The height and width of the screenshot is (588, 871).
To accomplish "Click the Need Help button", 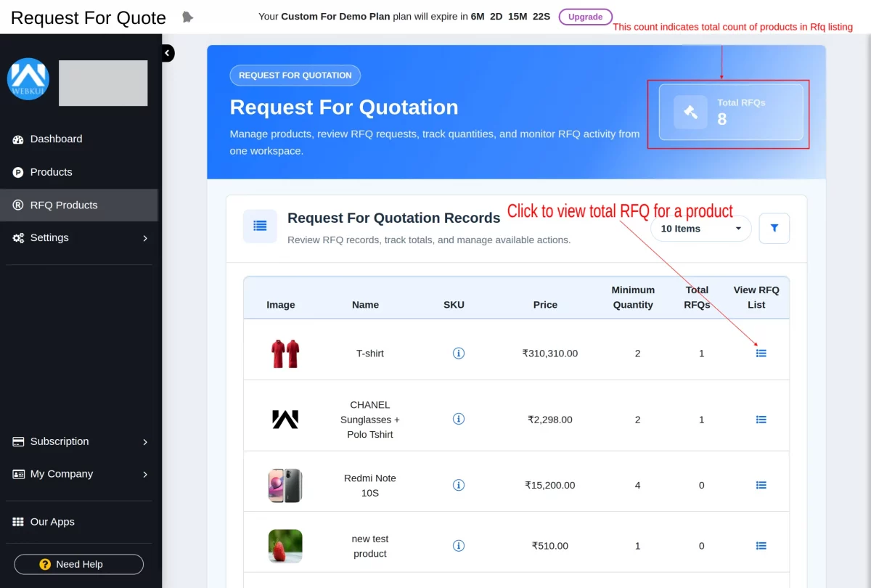I will point(79,565).
